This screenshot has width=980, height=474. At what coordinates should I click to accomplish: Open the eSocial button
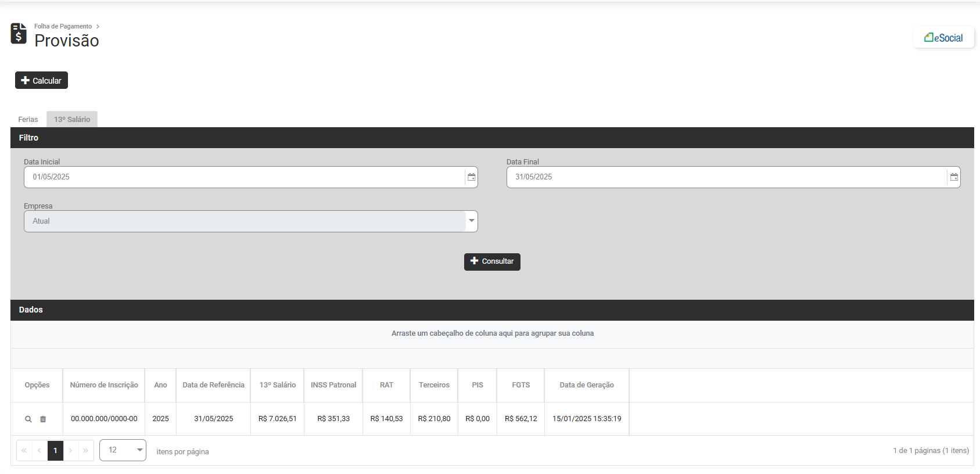click(943, 38)
